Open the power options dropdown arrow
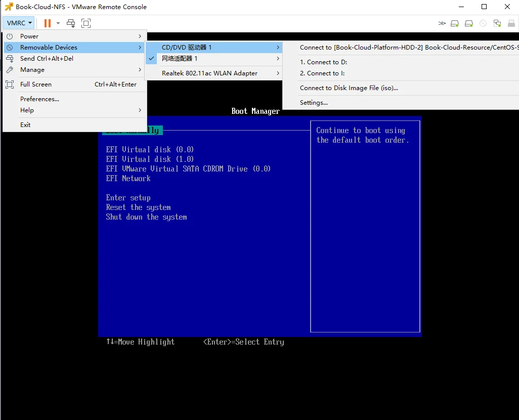Viewport: 519px width, 420px height. coord(58,23)
